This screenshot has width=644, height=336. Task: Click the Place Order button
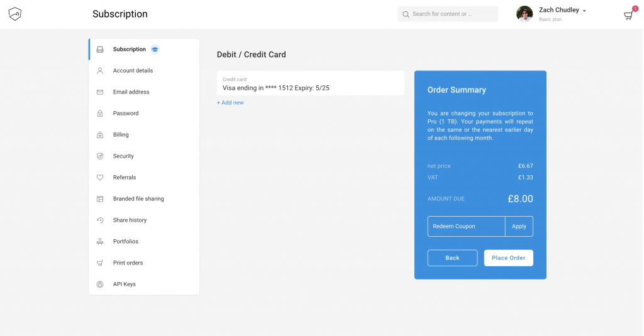coord(508,258)
